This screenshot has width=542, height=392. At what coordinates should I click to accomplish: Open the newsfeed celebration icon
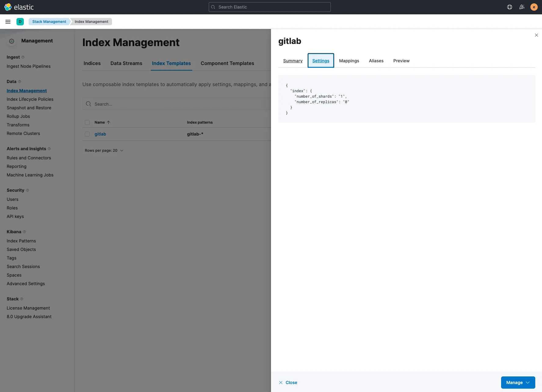coord(522,7)
